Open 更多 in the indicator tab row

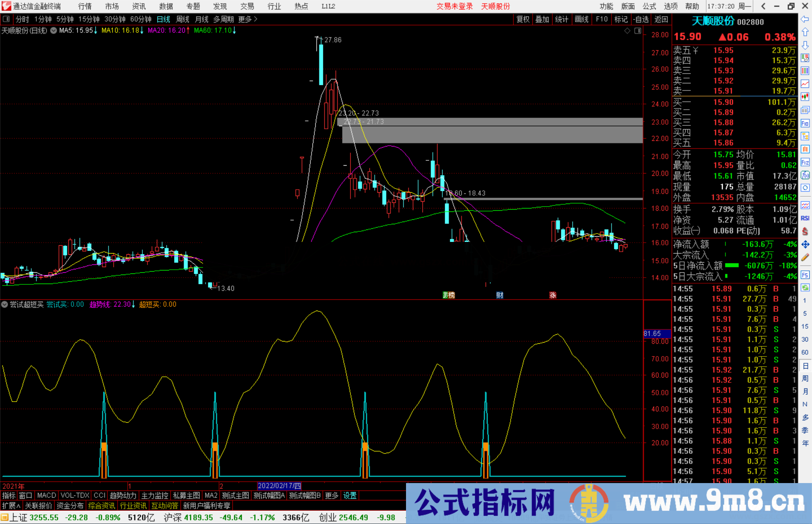click(331, 495)
